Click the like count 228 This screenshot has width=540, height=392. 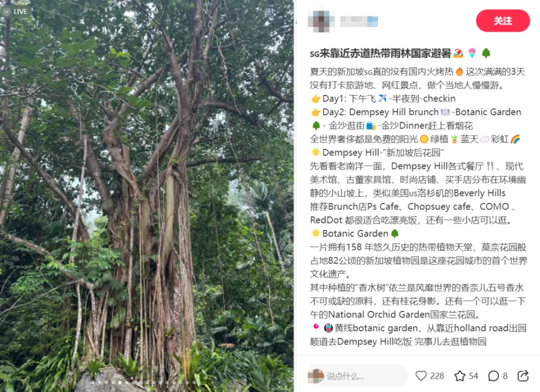tap(437, 376)
